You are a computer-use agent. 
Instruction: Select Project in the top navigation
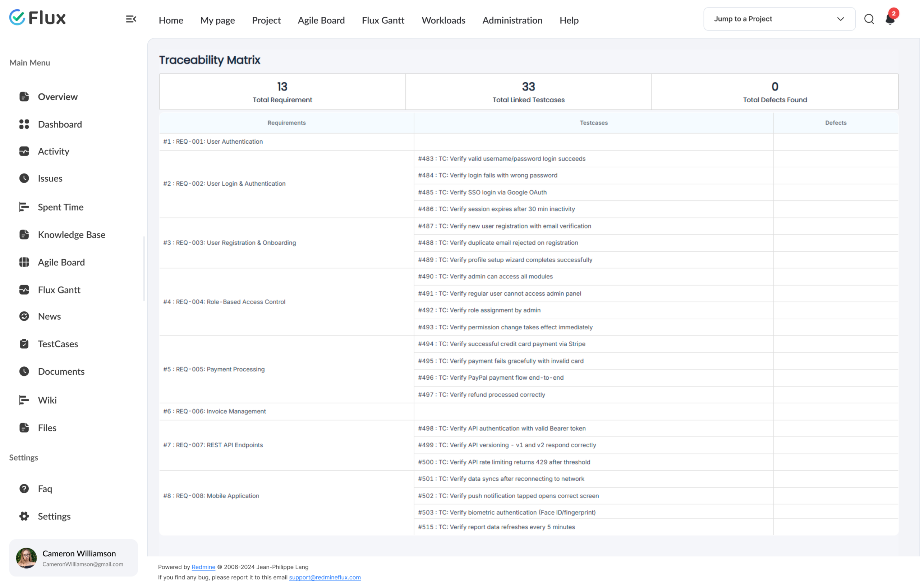(266, 20)
